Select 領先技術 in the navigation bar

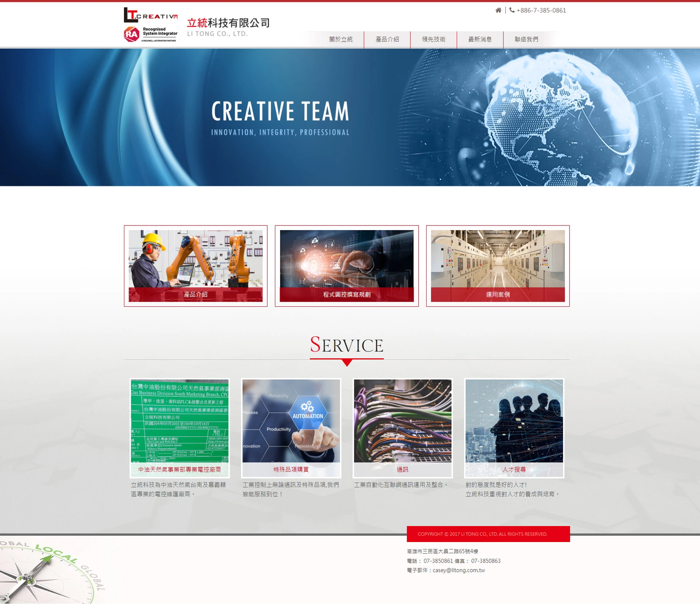[433, 39]
